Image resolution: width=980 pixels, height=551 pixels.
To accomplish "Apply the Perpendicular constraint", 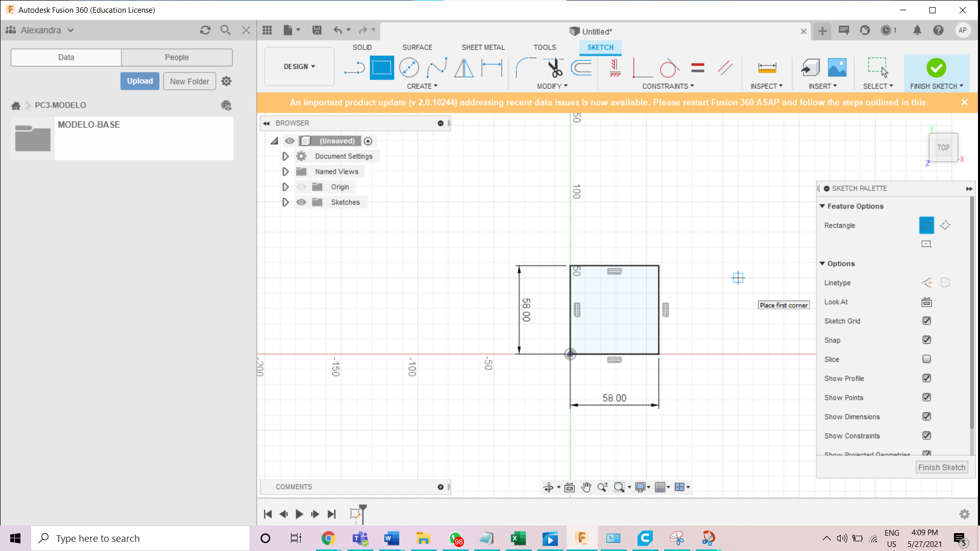I will click(x=642, y=67).
